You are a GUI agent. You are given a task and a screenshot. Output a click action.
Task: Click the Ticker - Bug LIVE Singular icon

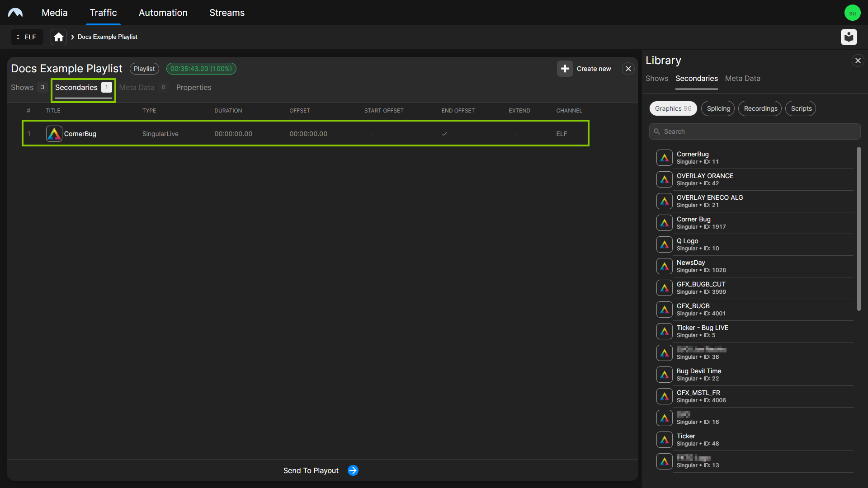pos(664,331)
